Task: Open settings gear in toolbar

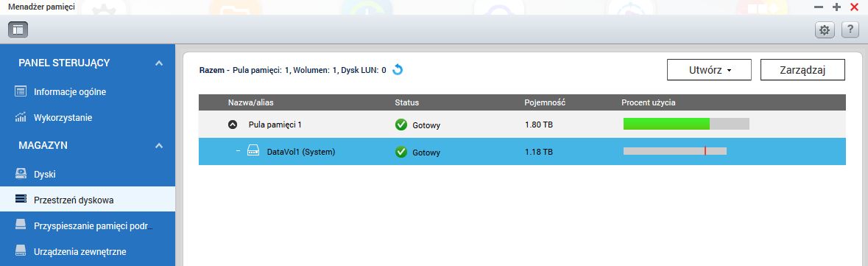Action: pyautogui.click(x=825, y=30)
